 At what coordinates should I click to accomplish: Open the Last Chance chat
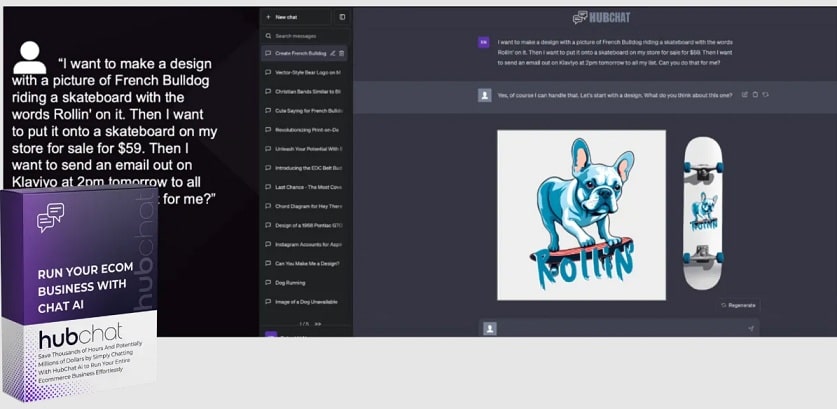[x=305, y=187]
